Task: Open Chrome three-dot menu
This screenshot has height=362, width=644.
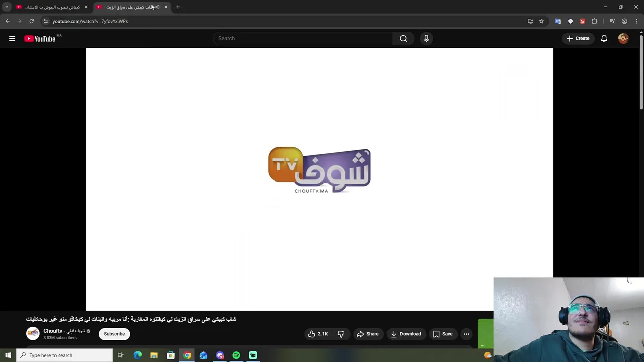Action: (x=636, y=21)
